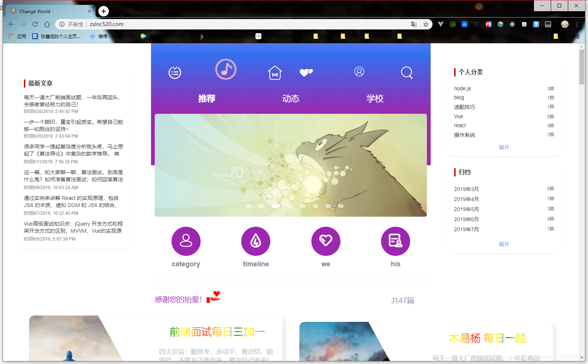Open the browser home page button
This screenshot has height=364, width=588.
pos(47,24)
